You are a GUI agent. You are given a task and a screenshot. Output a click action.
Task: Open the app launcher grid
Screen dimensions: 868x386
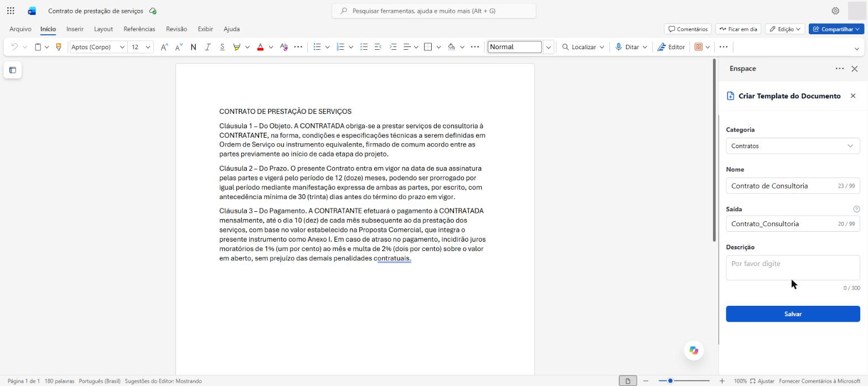click(11, 11)
